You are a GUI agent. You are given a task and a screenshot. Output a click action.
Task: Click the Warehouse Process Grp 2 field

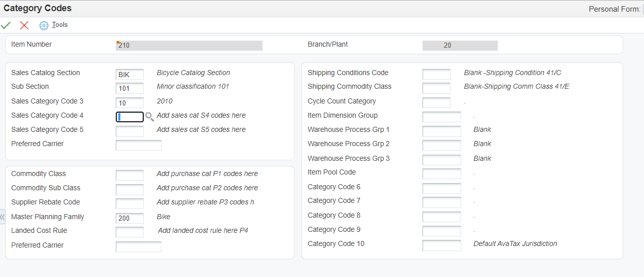point(442,146)
